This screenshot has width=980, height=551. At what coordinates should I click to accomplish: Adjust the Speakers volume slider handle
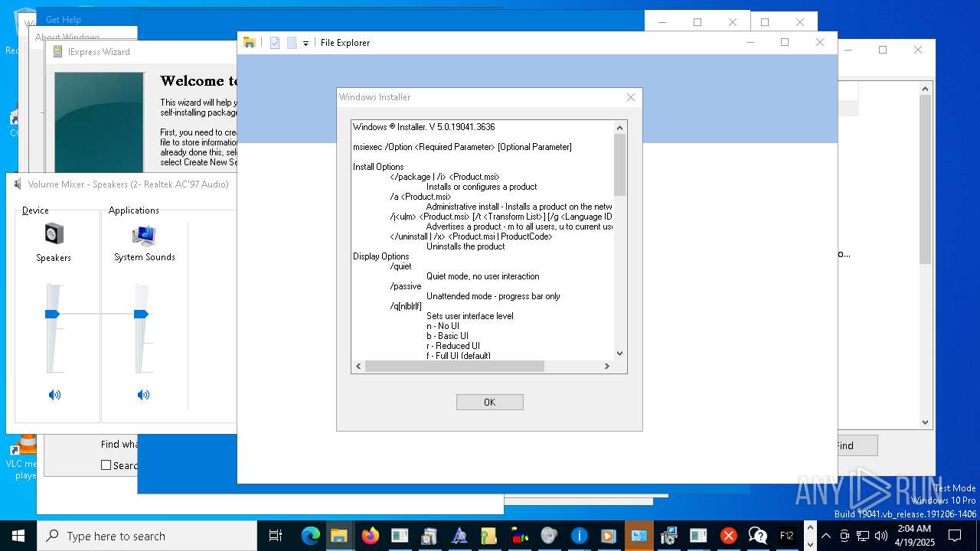tap(53, 314)
